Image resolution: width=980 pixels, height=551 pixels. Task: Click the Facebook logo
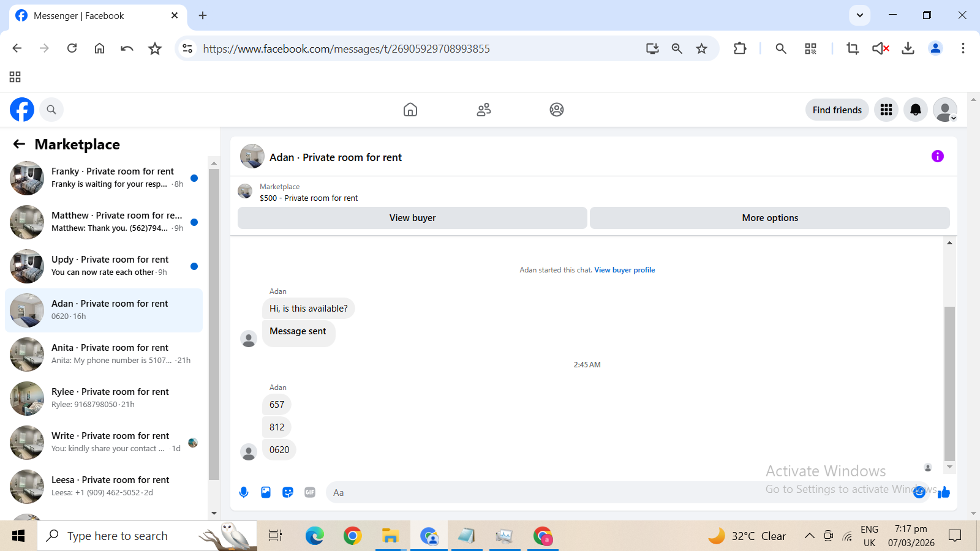click(x=22, y=110)
